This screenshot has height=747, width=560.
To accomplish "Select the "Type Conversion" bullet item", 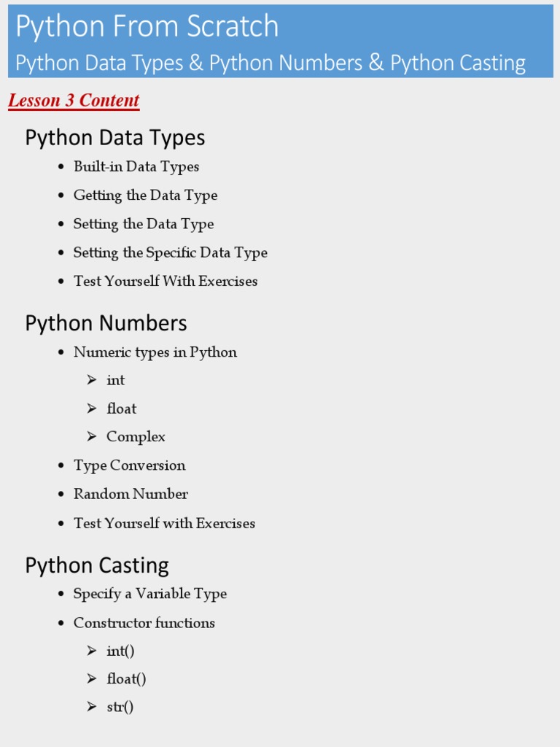I will [x=129, y=465].
